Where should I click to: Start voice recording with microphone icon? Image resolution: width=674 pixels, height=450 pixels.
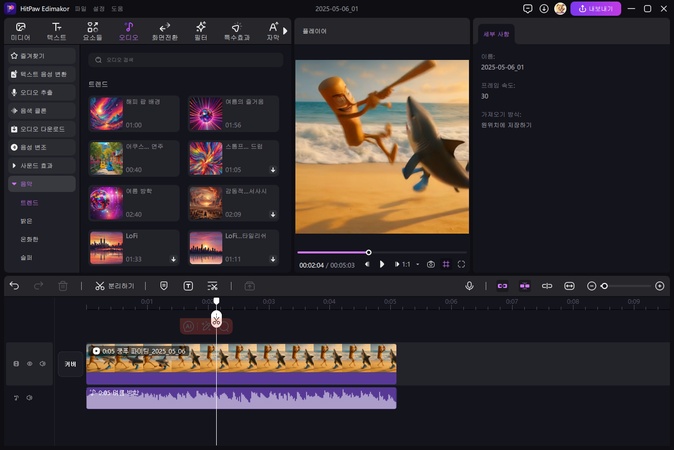pyautogui.click(x=469, y=286)
